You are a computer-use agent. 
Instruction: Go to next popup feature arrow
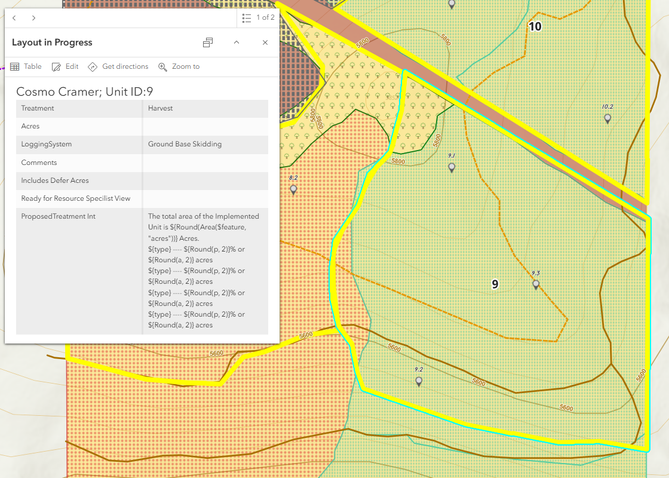click(33, 18)
